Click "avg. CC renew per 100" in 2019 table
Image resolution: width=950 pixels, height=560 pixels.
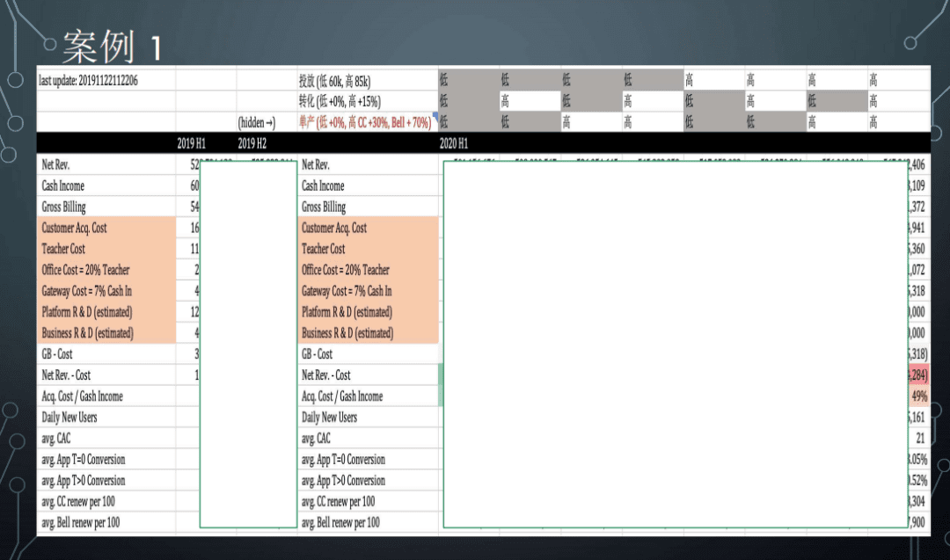[x=78, y=502]
